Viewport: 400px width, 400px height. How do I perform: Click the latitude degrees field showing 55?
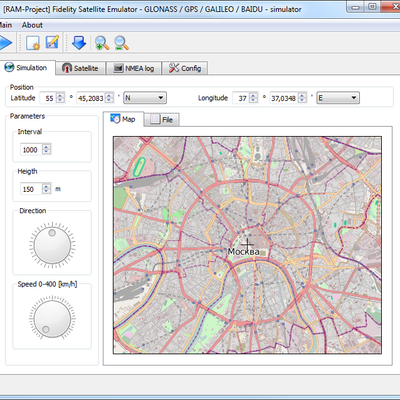click(48, 98)
